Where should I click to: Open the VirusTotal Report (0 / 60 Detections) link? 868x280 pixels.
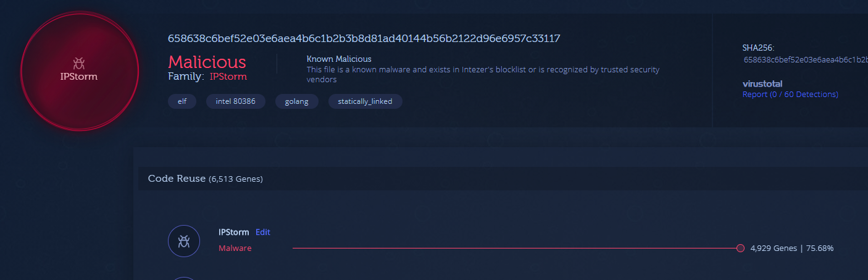coord(790,95)
